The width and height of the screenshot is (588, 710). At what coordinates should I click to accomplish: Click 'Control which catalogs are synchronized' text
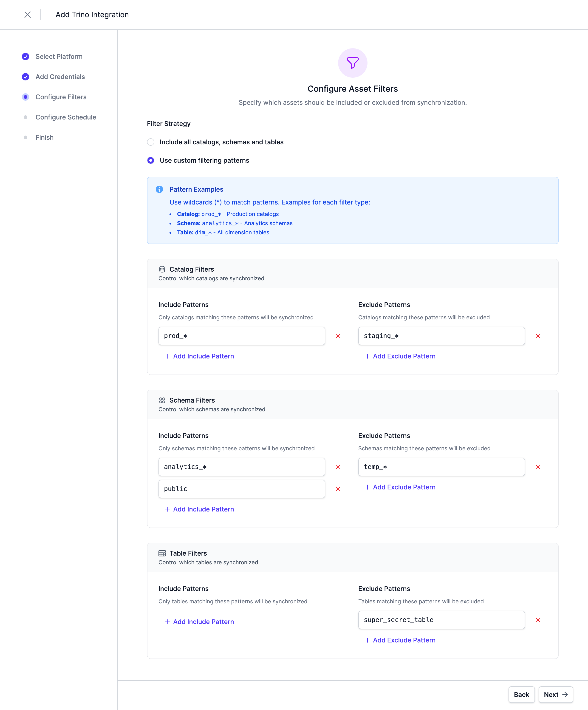211,278
